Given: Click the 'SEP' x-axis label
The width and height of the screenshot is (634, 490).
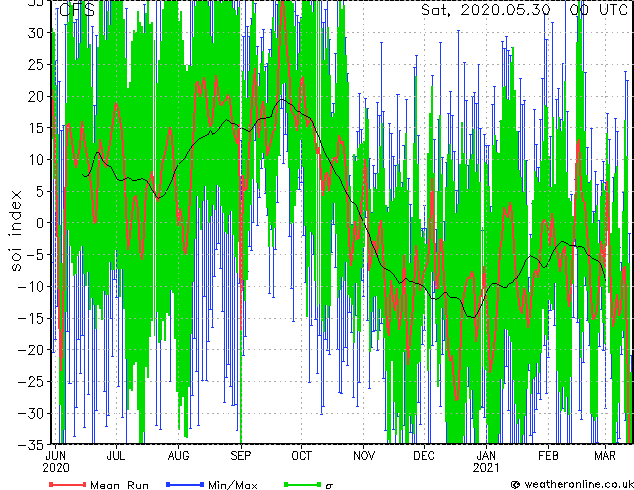Looking at the screenshot, I should (x=241, y=456).
